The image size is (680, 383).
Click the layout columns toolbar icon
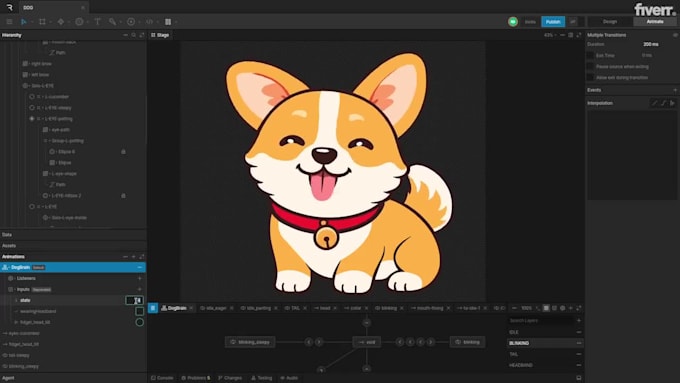168,21
